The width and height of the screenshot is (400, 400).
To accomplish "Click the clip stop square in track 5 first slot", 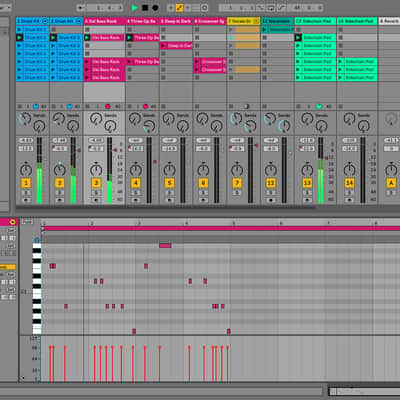I will pos(163,30).
